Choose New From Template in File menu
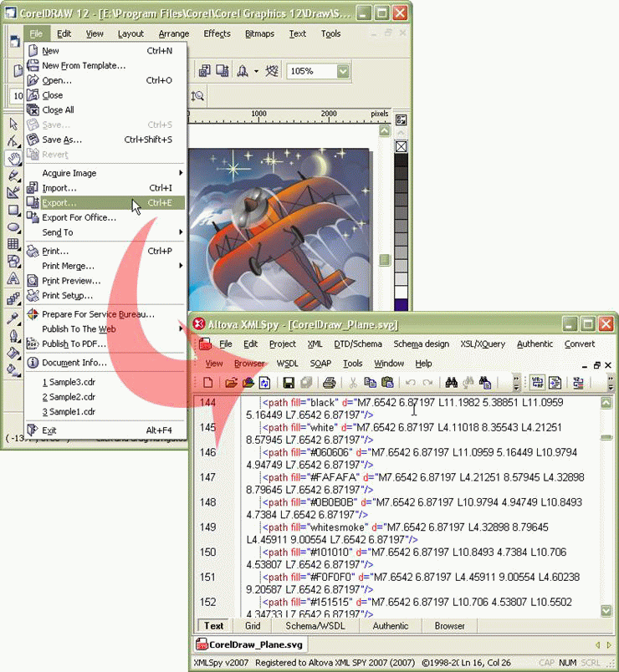This screenshot has height=672, width=619. click(105, 65)
